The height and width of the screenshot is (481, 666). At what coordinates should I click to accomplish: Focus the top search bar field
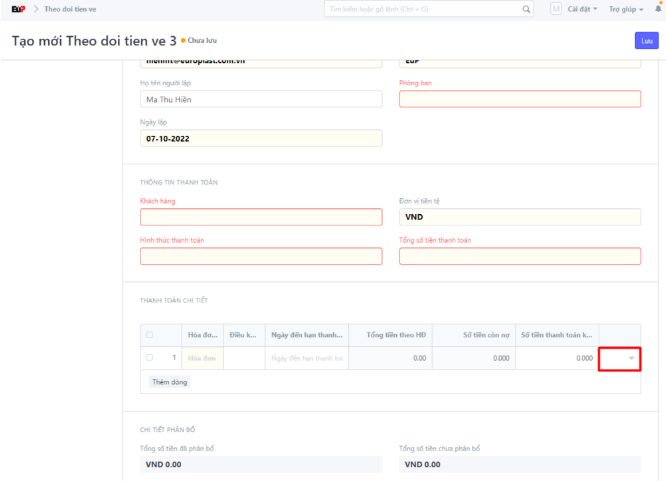tap(420, 9)
